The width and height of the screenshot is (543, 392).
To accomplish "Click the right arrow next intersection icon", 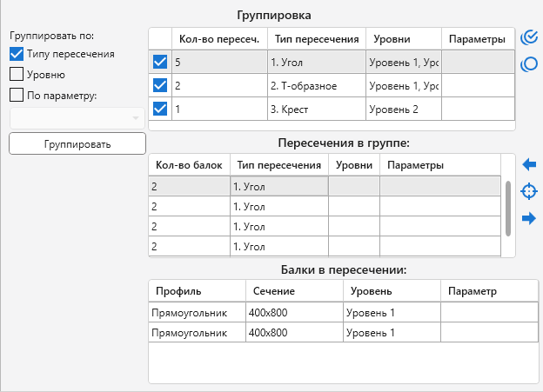I will click(x=527, y=218).
